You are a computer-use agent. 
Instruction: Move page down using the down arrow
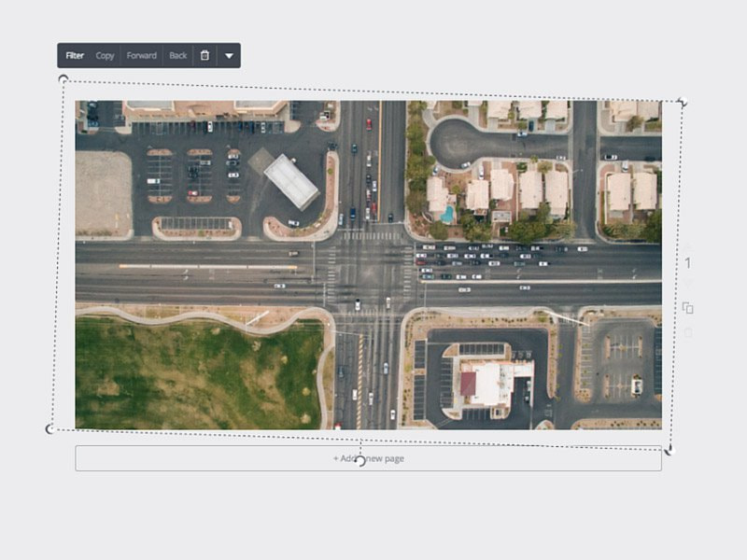[x=688, y=284]
